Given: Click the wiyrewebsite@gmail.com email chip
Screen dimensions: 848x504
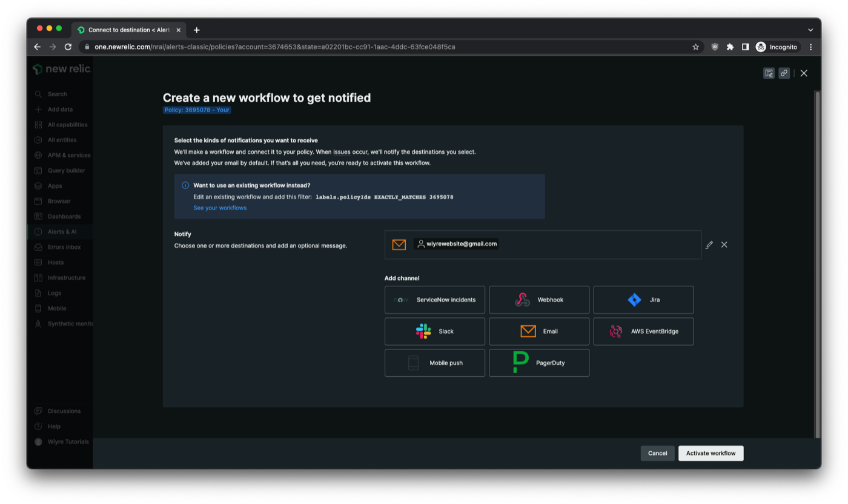Looking at the screenshot, I should pyautogui.click(x=456, y=244).
